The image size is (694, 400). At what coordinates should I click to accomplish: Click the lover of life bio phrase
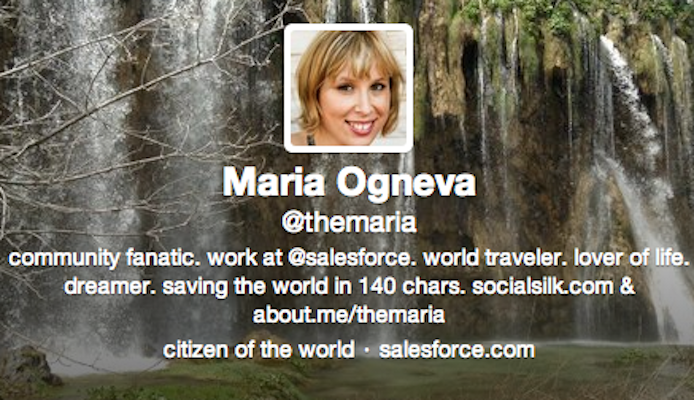coord(629,258)
